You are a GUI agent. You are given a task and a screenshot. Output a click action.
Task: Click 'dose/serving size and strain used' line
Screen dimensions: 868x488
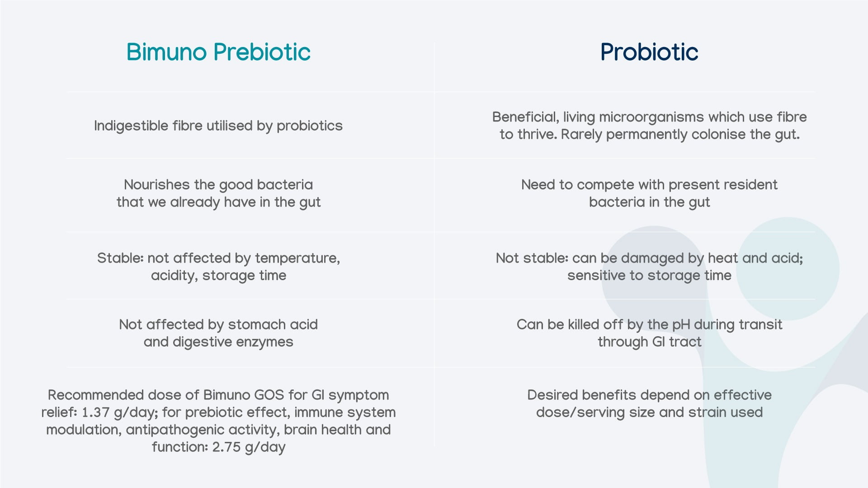pyautogui.click(x=649, y=412)
